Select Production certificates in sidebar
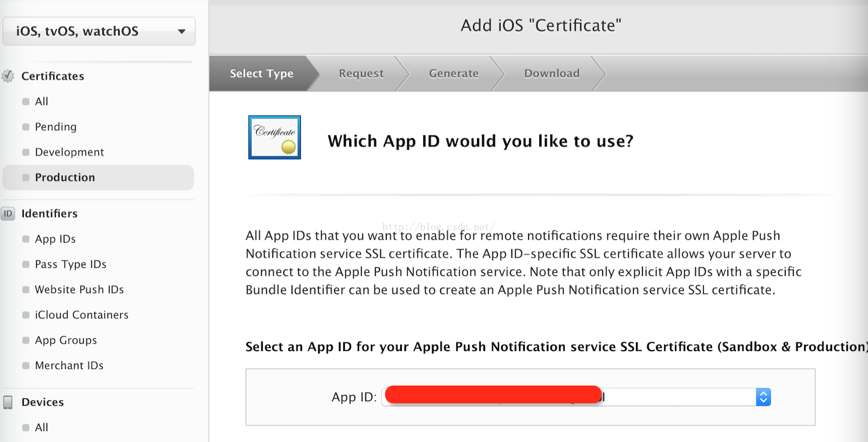Image resolution: width=868 pixels, height=442 pixels. (x=64, y=177)
